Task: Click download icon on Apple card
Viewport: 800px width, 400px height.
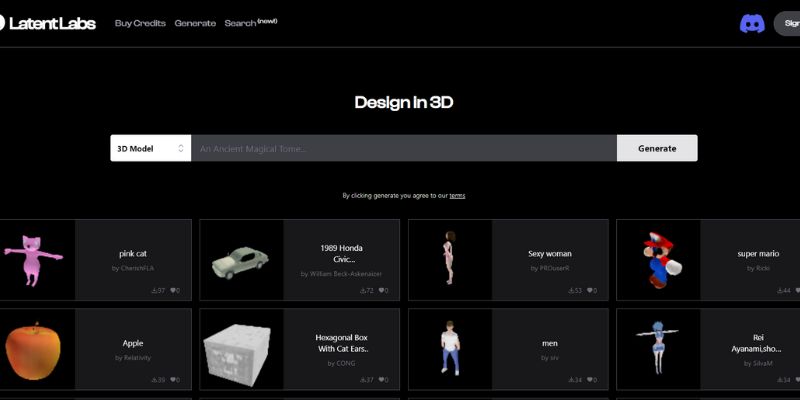Action: click(155, 380)
